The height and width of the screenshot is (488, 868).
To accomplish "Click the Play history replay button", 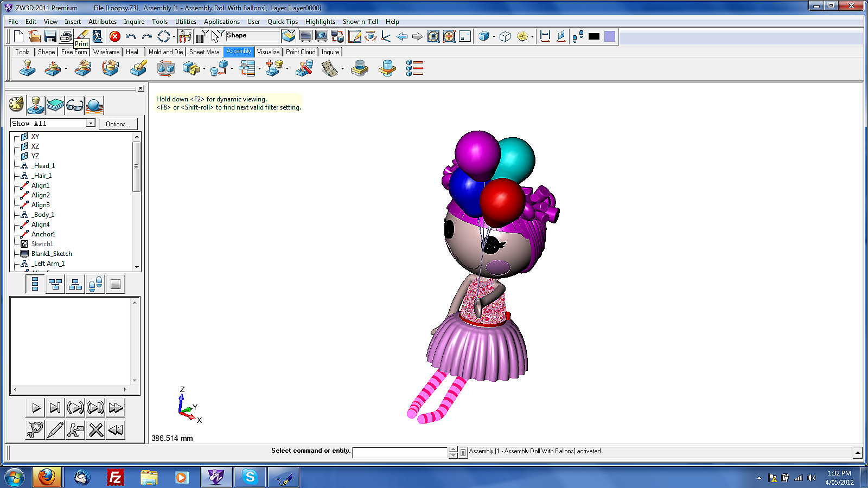I will point(36,408).
